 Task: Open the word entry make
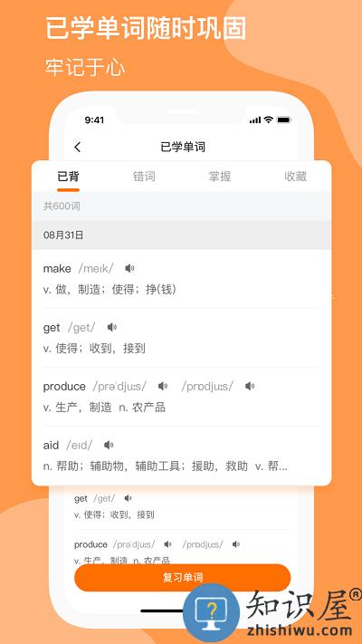click(x=181, y=279)
